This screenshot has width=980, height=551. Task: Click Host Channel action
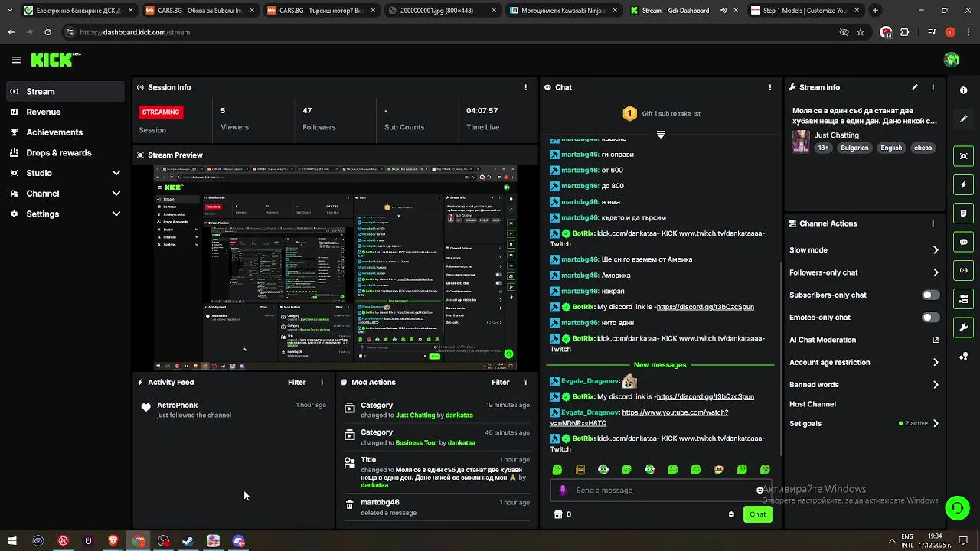pos(812,404)
